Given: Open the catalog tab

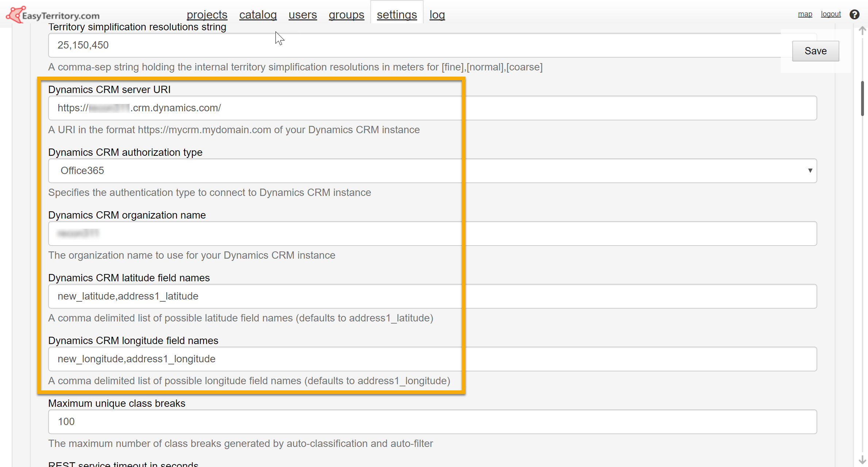Looking at the screenshot, I should click(x=258, y=15).
